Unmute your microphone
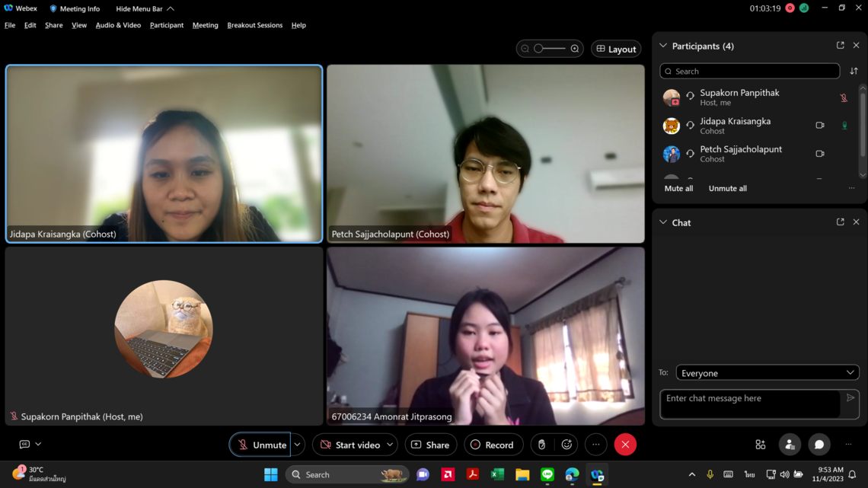 (x=260, y=445)
